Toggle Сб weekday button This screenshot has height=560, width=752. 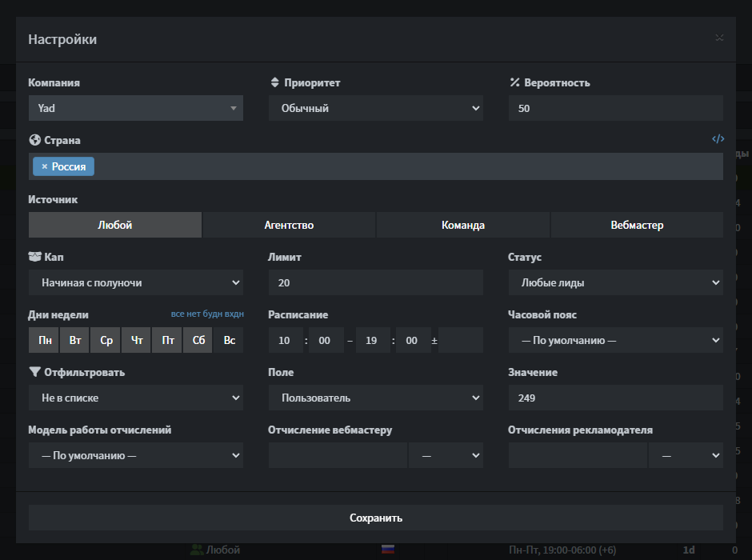[x=198, y=340]
